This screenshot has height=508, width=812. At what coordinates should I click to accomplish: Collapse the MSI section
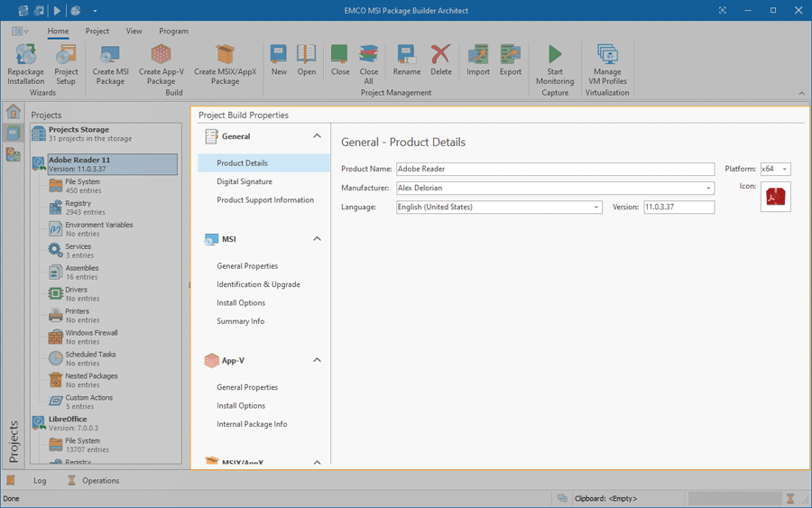[x=317, y=239]
